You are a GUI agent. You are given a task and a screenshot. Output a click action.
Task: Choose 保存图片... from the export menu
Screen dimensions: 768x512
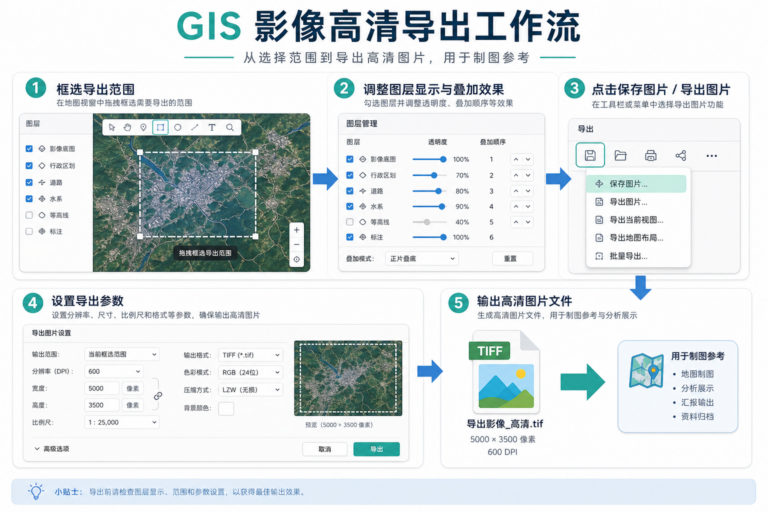click(636, 184)
